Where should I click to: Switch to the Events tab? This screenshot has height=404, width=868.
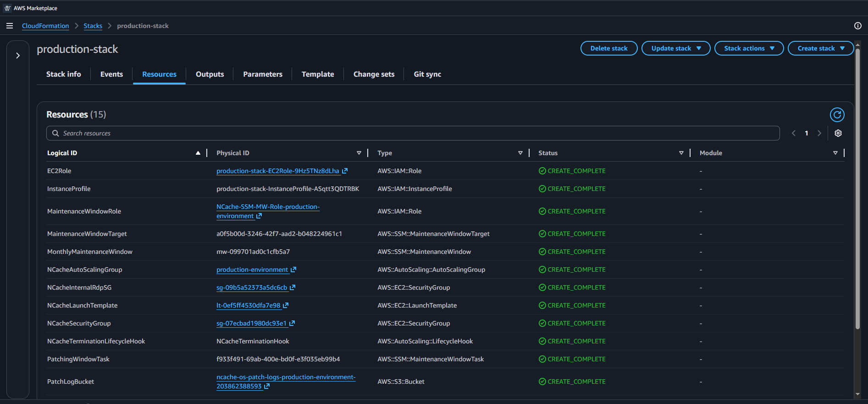tap(111, 74)
